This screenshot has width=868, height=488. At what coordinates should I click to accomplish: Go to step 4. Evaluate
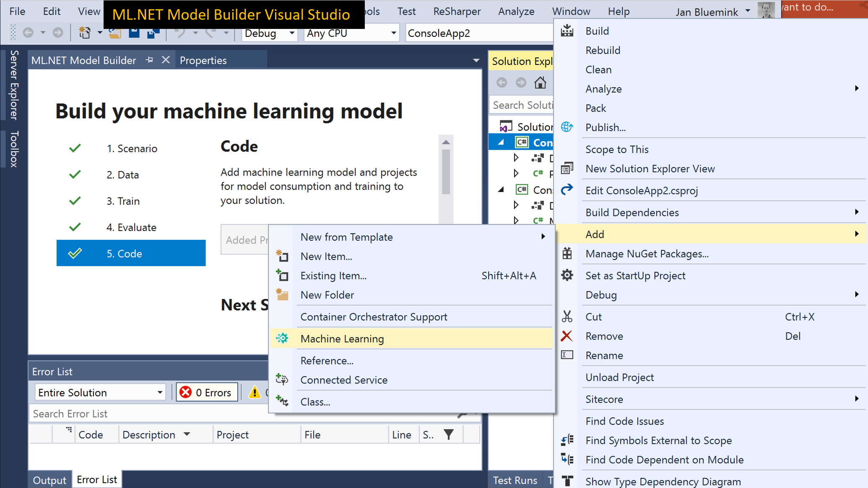(x=131, y=227)
